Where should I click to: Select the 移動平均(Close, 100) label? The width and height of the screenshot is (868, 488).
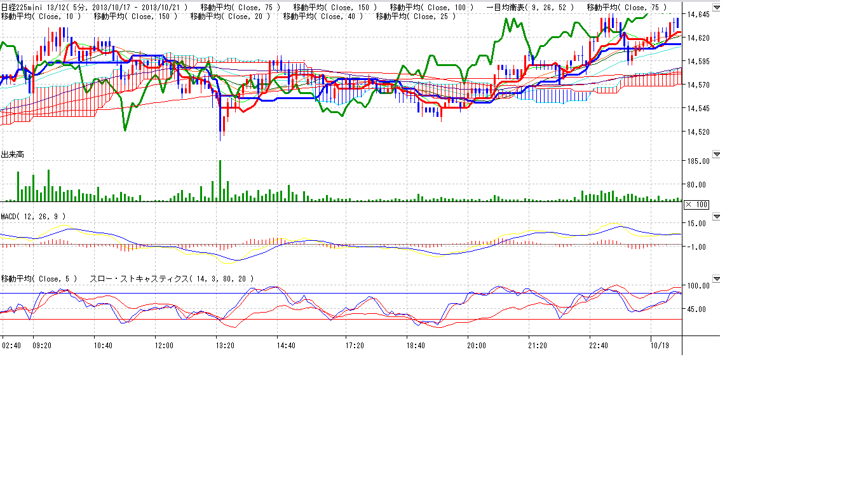tap(431, 7)
